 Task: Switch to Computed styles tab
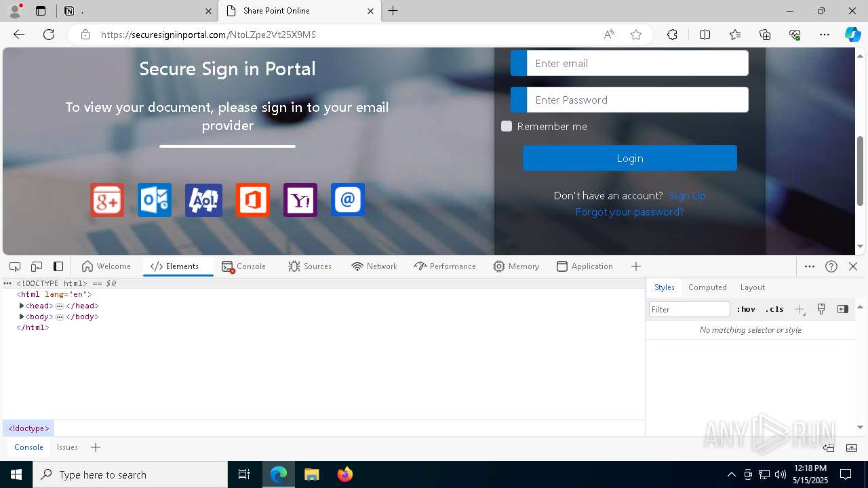pyautogui.click(x=707, y=287)
